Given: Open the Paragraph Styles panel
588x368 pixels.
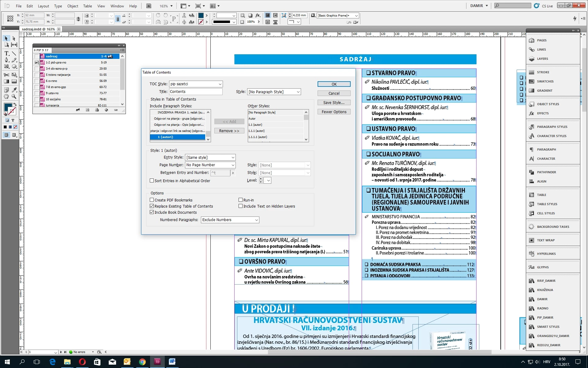Looking at the screenshot, I should pos(552,127).
